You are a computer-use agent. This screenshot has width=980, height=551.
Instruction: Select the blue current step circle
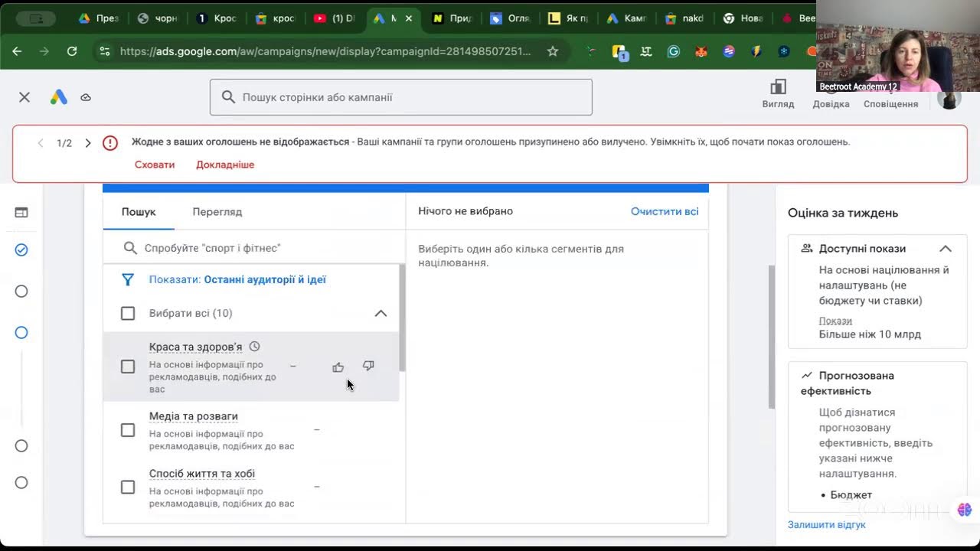pos(21,332)
